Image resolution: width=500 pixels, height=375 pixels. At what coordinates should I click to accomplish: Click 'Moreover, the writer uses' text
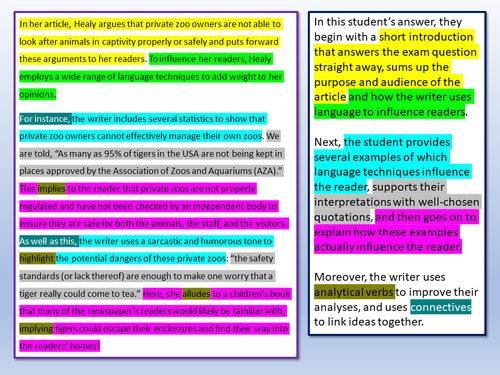coord(380,277)
